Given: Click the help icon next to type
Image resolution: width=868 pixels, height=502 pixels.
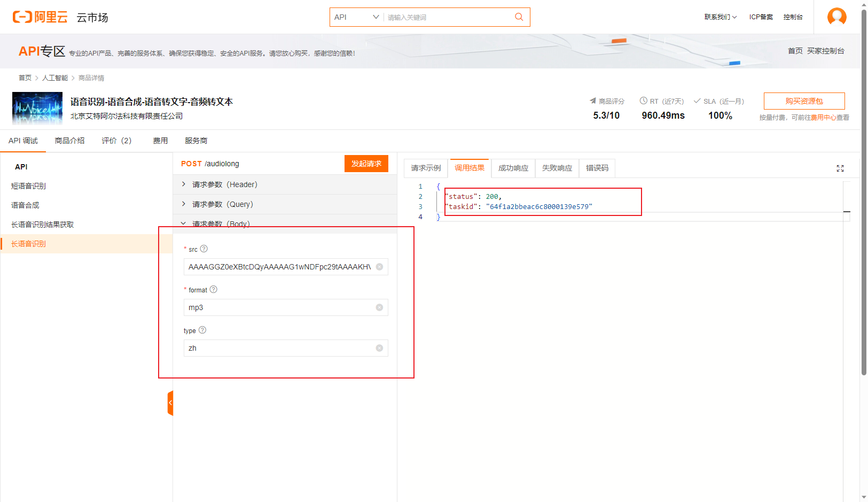Looking at the screenshot, I should [202, 330].
